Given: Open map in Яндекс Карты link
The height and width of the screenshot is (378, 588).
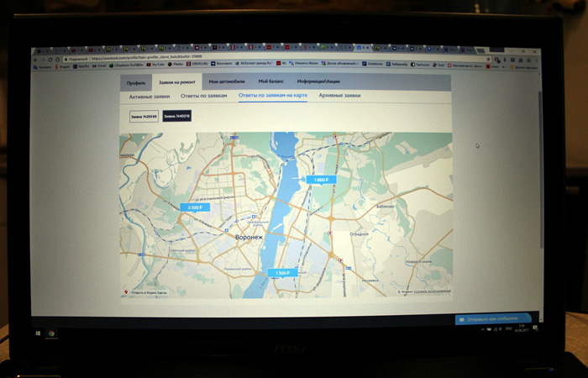Looking at the screenshot, I should pos(149,292).
